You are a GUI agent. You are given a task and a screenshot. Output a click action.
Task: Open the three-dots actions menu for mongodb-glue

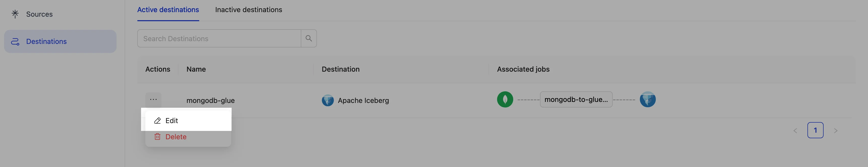click(153, 100)
